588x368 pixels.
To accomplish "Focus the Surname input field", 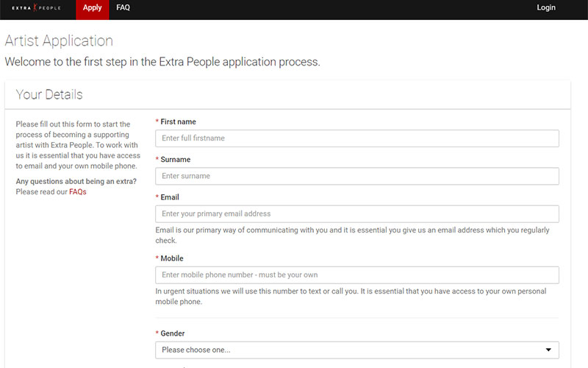I will tap(357, 176).
